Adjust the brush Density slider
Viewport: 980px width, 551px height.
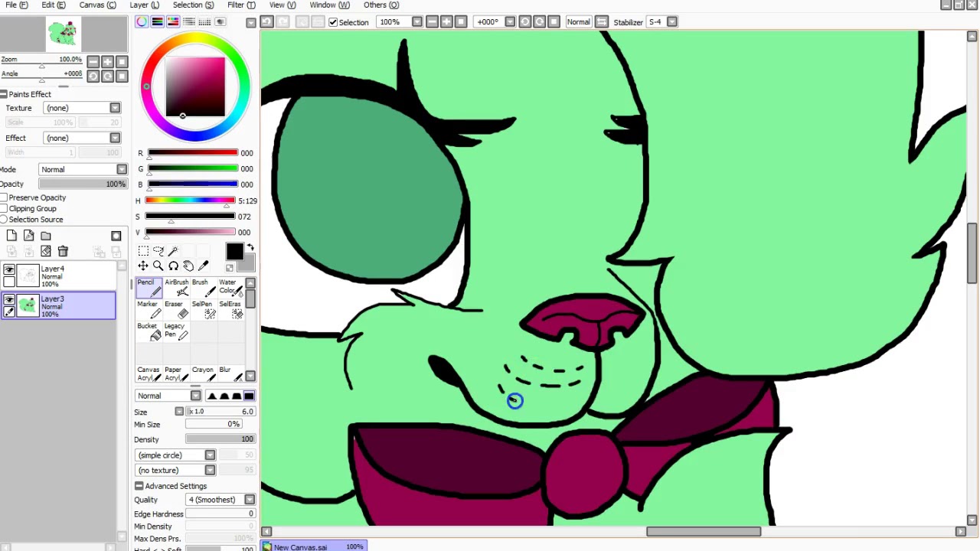220,439
